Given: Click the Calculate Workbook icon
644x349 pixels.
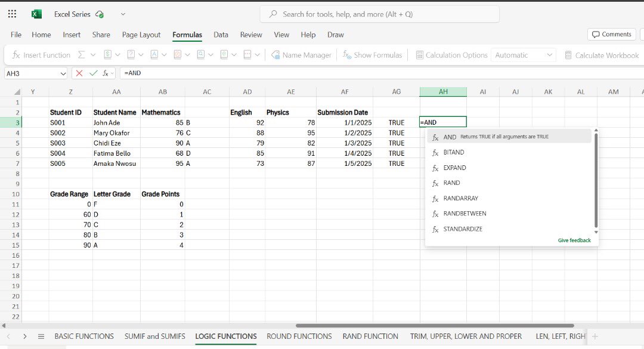Looking at the screenshot, I should 601,55.
